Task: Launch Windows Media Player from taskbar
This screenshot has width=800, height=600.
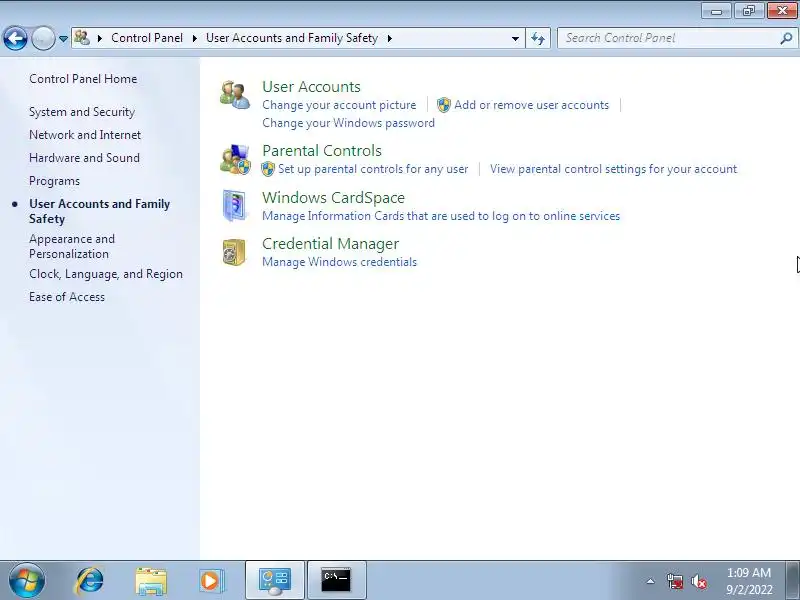Action: click(211, 581)
